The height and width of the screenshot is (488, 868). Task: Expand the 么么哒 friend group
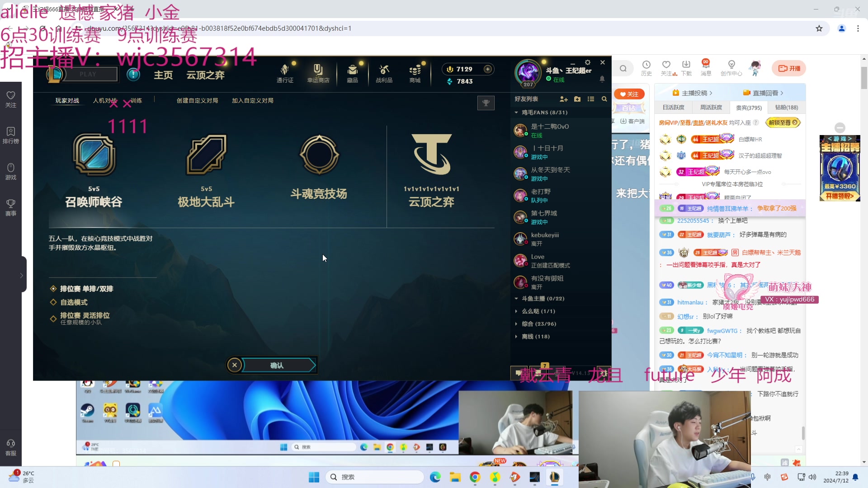[x=516, y=311]
